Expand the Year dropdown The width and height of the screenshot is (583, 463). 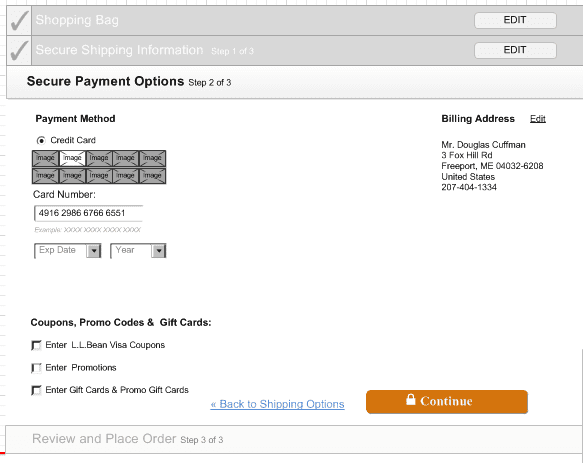point(138,251)
